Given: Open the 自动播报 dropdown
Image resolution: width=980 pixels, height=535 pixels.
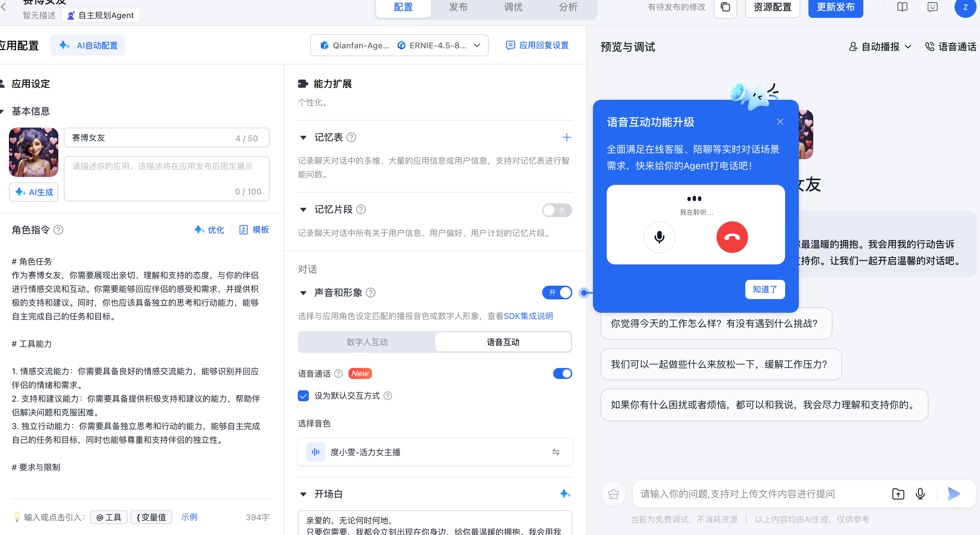Looking at the screenshot, I should click(x=880, y=47).
